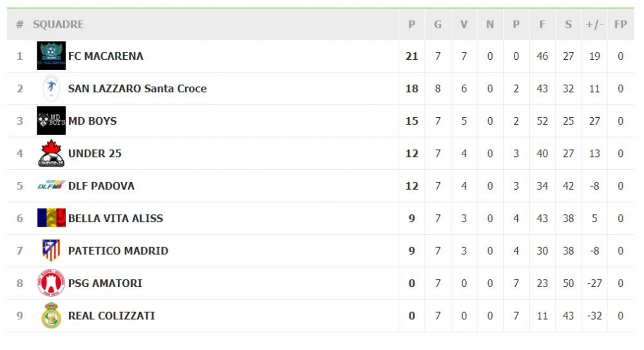Click the UNDER 25 team name
Image resolution: width=644 pixels, height=350 pixels.
tap(95, 154)
